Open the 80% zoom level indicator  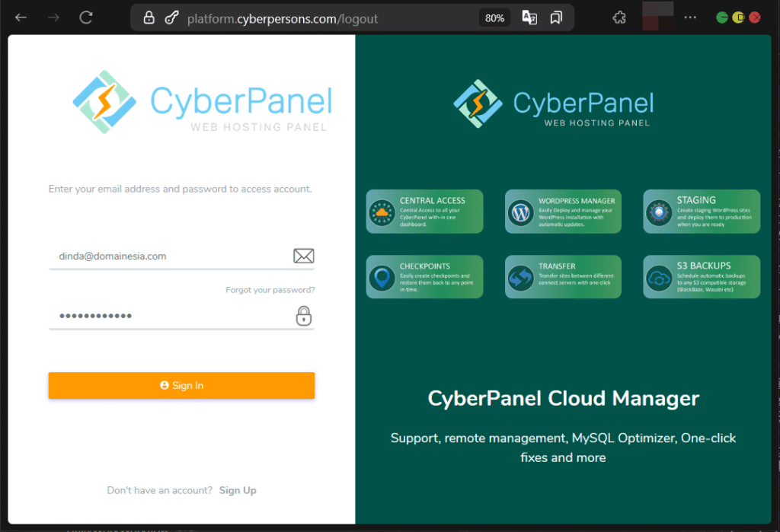[x=494, y=18]
